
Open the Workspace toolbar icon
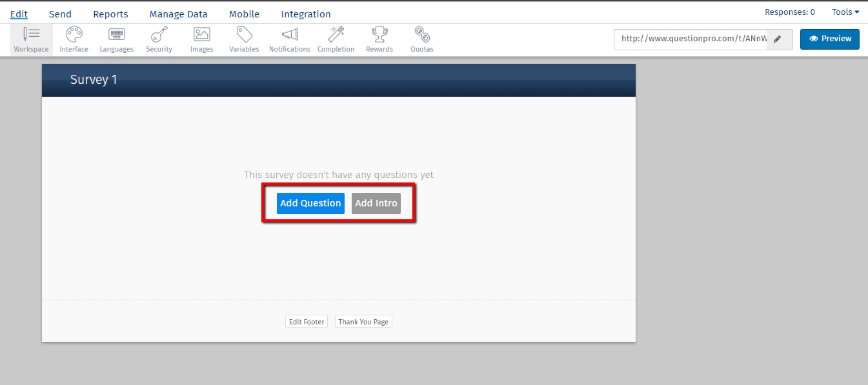coord(31,39)
